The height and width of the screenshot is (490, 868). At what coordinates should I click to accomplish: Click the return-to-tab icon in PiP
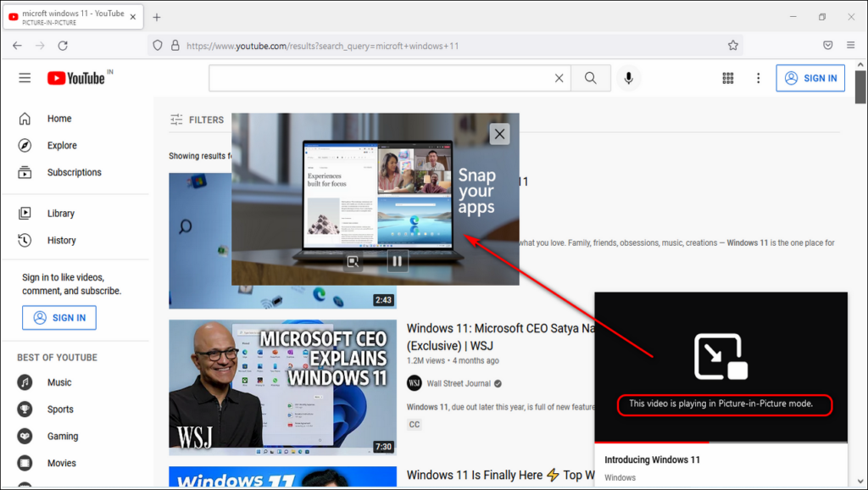pos(353,261)
